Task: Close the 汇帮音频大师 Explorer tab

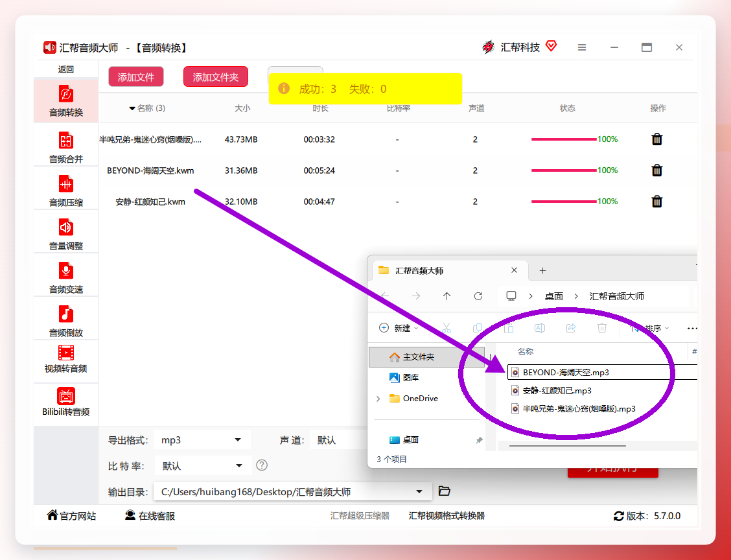Action: 514,270
